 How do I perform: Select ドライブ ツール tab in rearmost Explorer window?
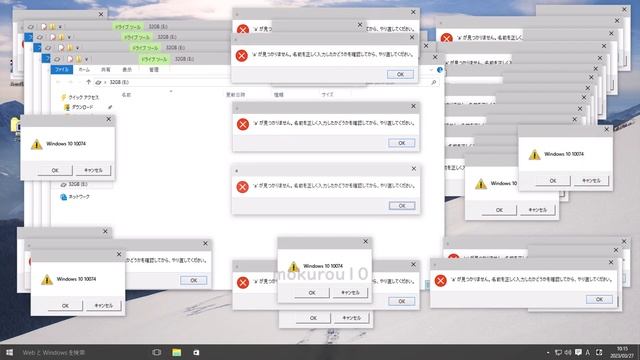(128, 27)
